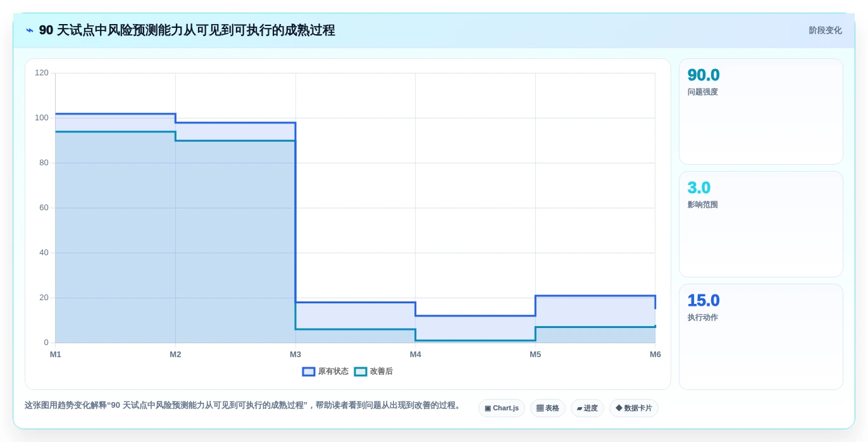Click the 原有状态 legend color box

pos(309,372)
